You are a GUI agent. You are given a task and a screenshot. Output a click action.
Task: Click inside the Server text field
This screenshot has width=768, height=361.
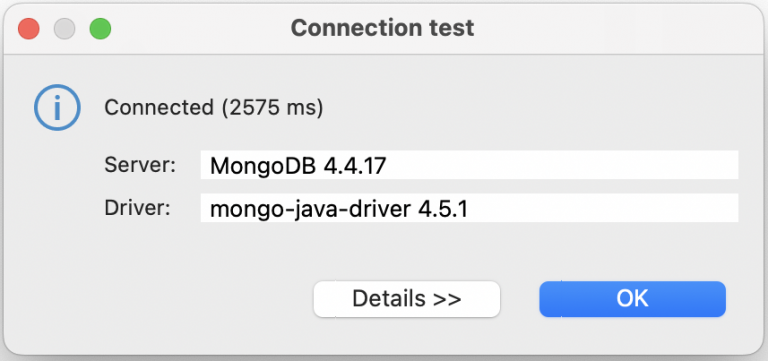tap(469, 165)
